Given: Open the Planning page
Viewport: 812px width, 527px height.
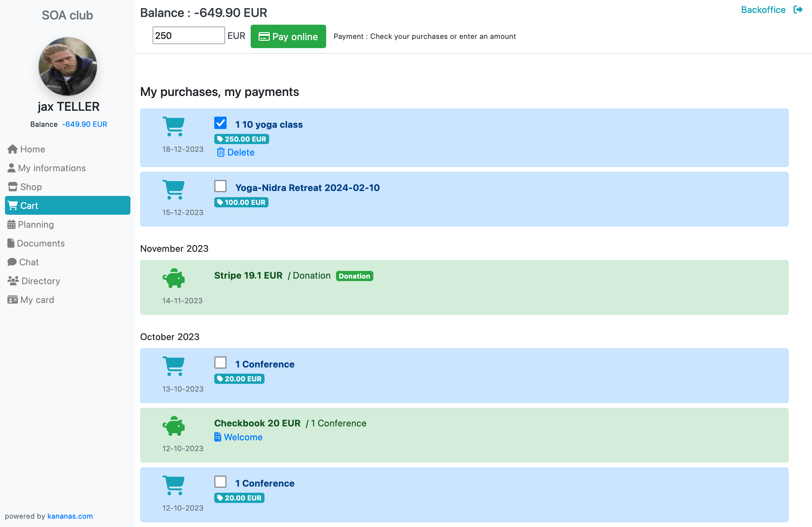Looking at the screenshot, I should pos(68,224).
